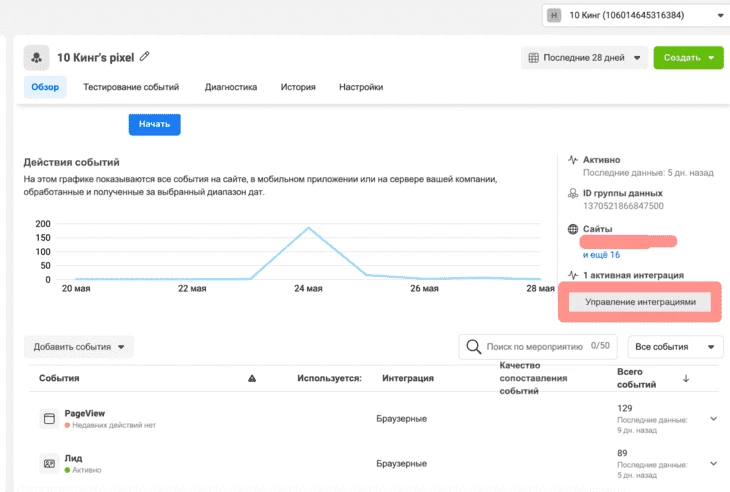Open the Тестирование событий tab

(x=131, y=87)
